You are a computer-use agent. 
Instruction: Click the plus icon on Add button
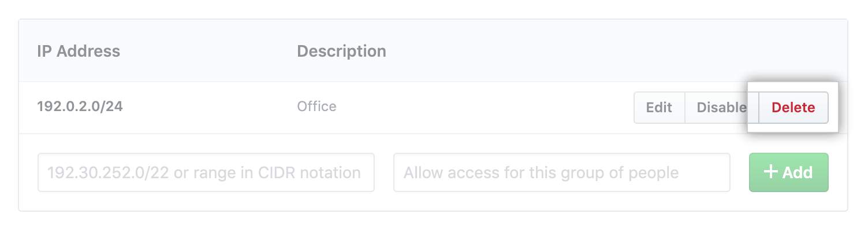pyautogui.click(x=771, y=172)
